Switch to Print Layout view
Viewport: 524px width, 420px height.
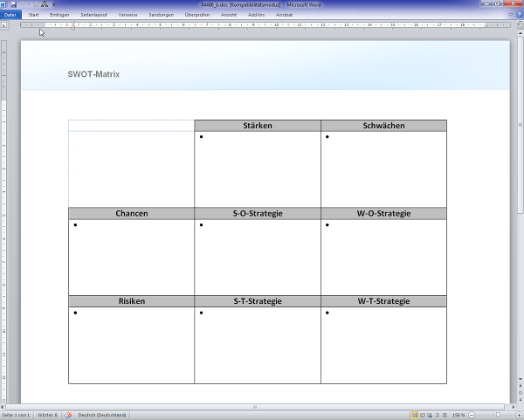coord(415,416)
